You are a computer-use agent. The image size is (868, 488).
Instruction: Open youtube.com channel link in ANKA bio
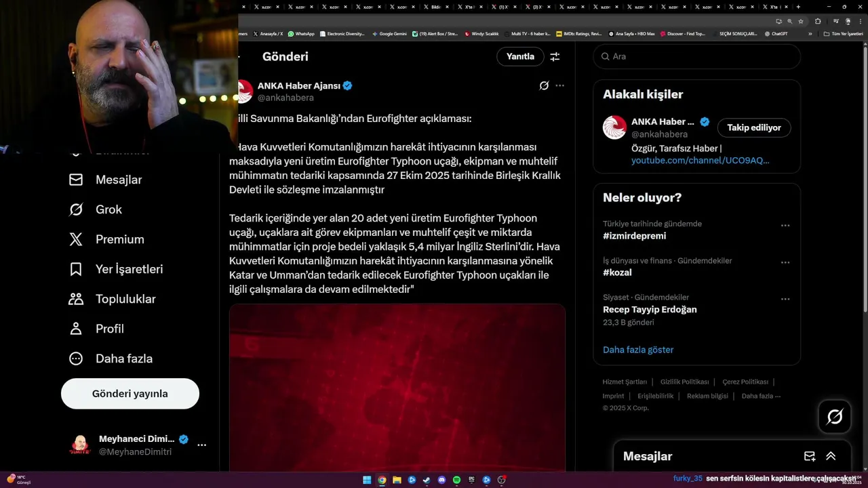(701, 161)
